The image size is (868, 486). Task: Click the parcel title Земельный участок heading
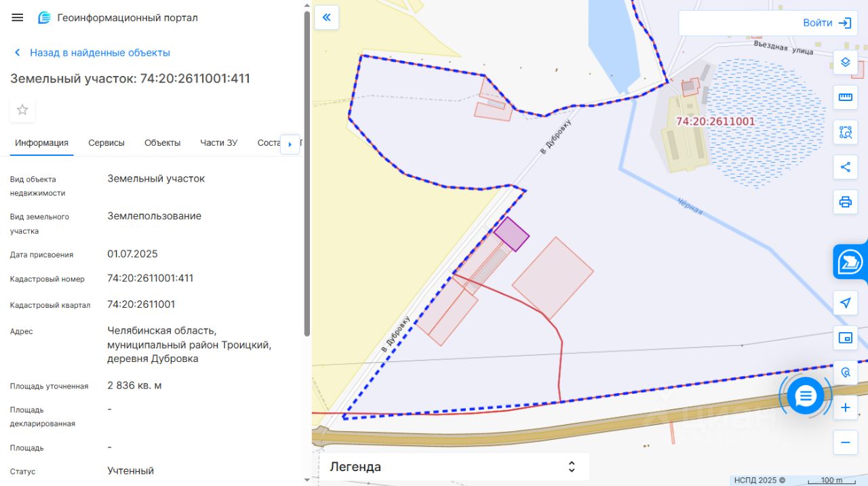click(130, 79)
